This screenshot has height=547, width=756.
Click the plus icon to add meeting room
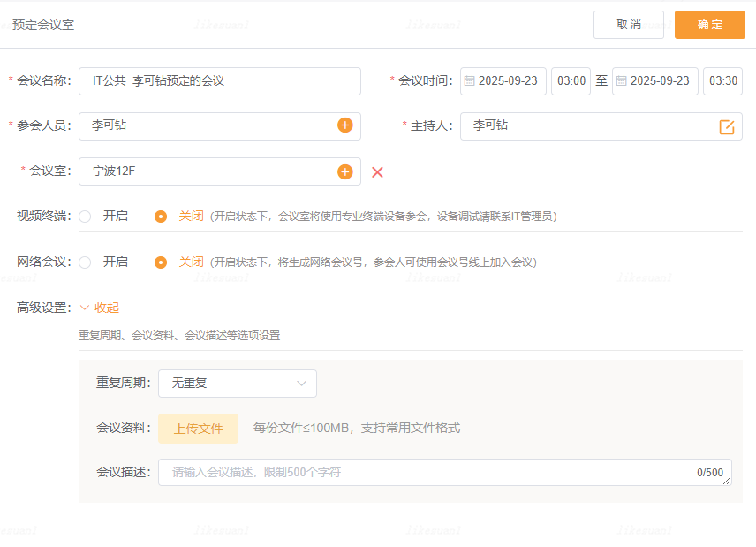pyautogui.click(x=344, y=171)
